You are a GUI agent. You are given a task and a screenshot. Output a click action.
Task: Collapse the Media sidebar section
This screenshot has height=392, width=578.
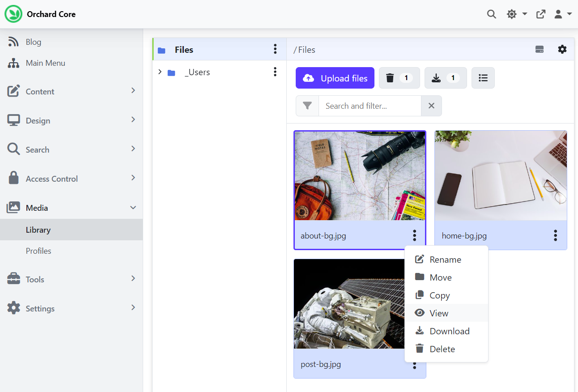[72, 208]
